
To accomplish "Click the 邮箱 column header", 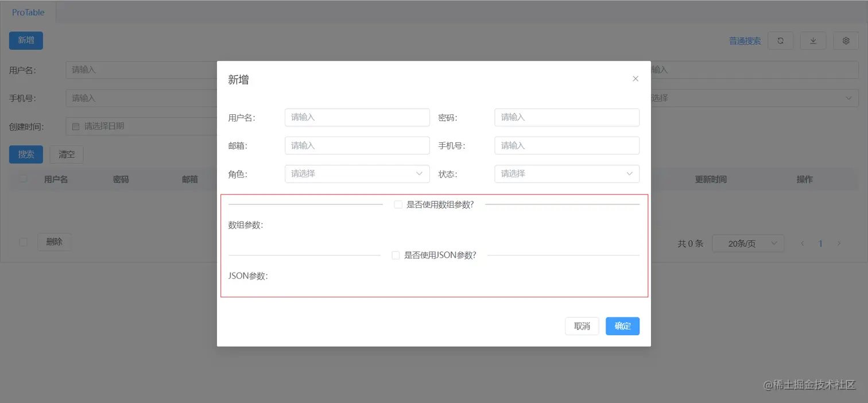I will pyautogui.click(x=189, y=179).
